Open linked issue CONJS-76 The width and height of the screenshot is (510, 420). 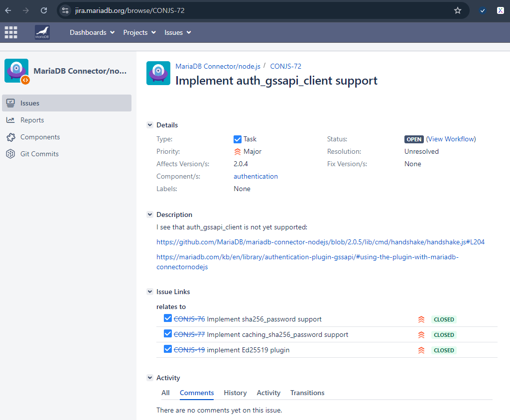point(189,319)
